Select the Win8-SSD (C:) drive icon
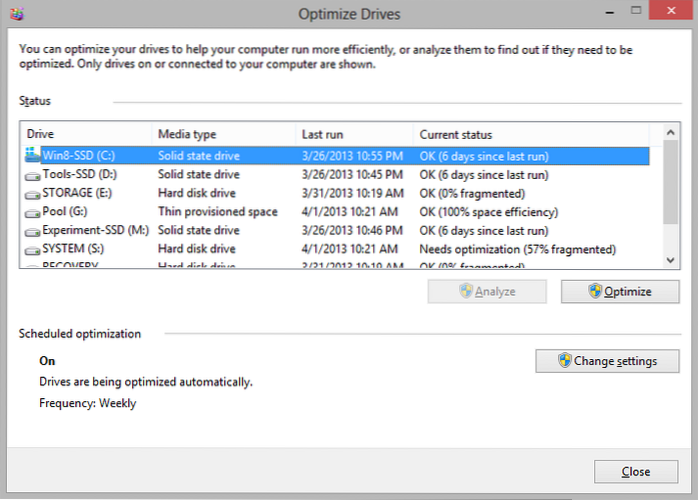This screenshot has height=500, width=698. [32, 155]
